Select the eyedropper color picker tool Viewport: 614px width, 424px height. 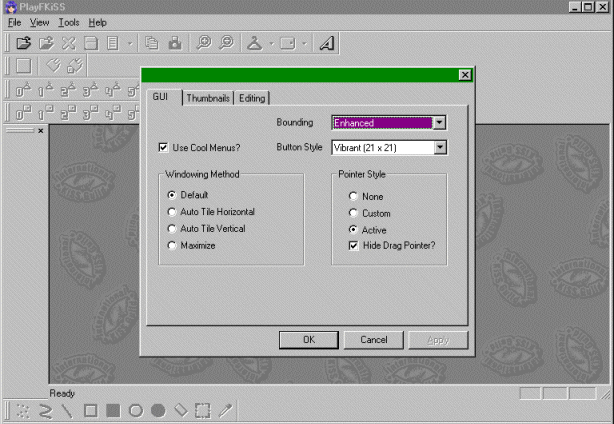tap(226, 410)
